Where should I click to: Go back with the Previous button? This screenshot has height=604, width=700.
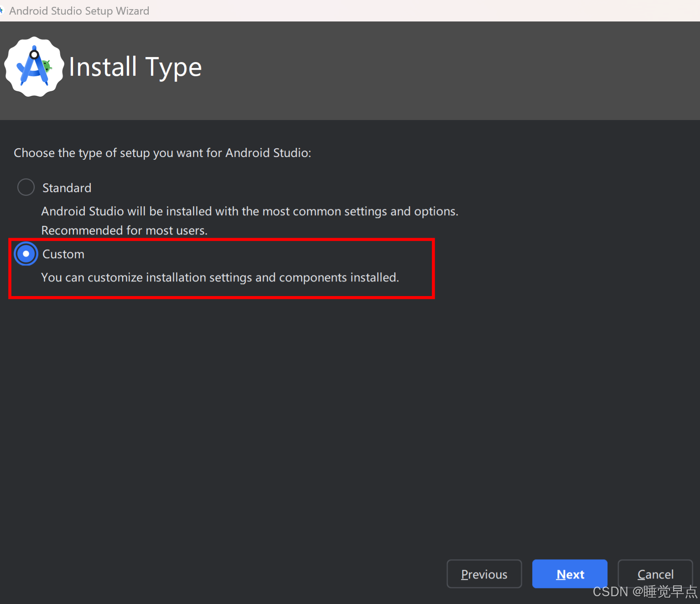484,574
